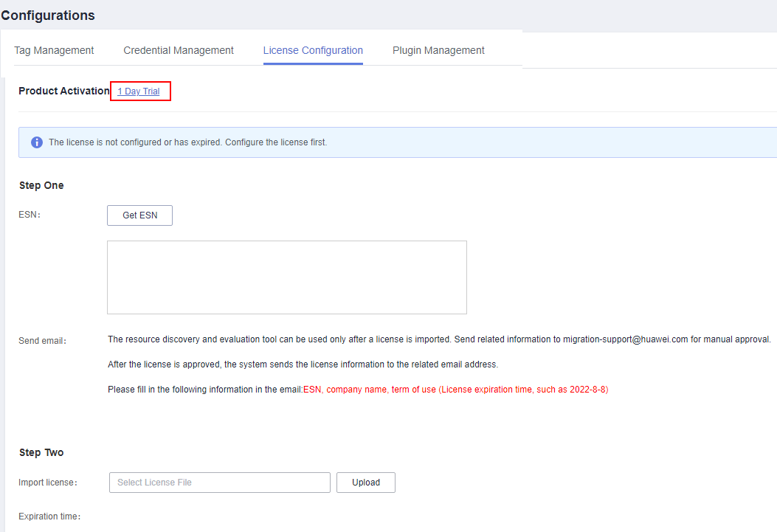Open the Credential Management tab
The image size is (777, 532).
pyautogui.click(x=179, y=50)
